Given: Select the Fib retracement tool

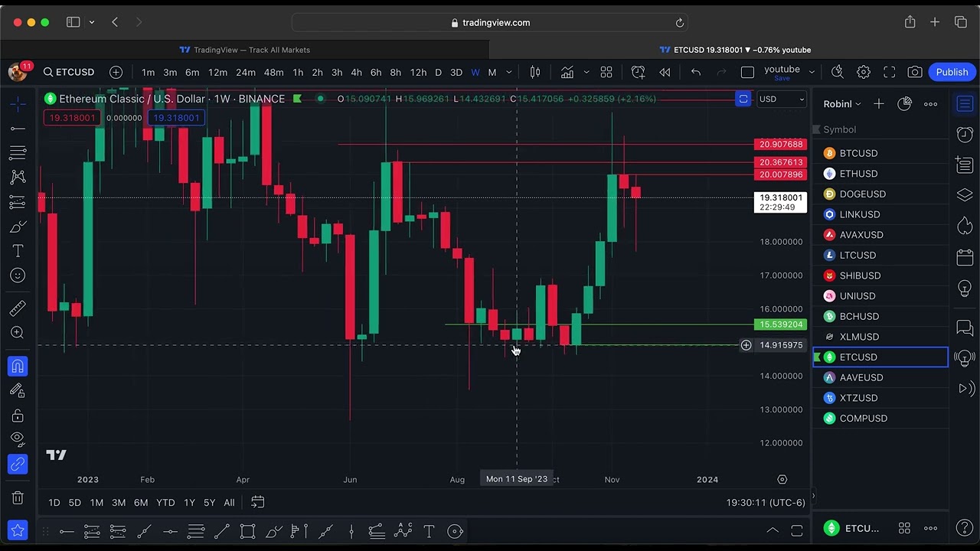Looking at the screenshot, I should tap(18, 152).
